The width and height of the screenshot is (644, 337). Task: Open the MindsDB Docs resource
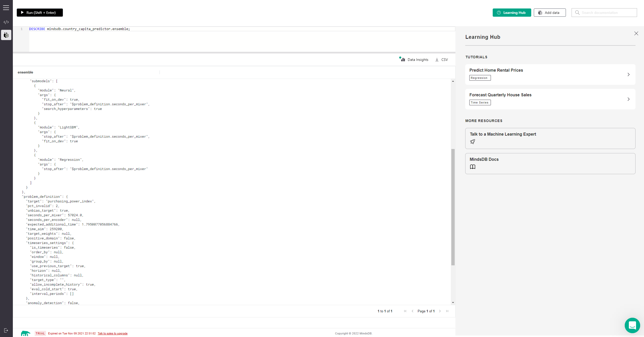[x=550, y=163]
